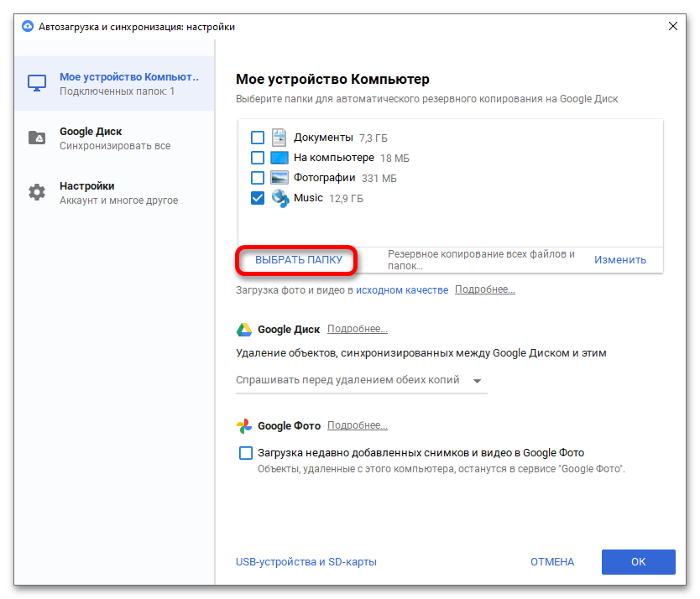This screenshot has width=700, height=599.
Task: Click the dropdown arrow next to Спрашивать перед удалением
Action: pos(478,381)
